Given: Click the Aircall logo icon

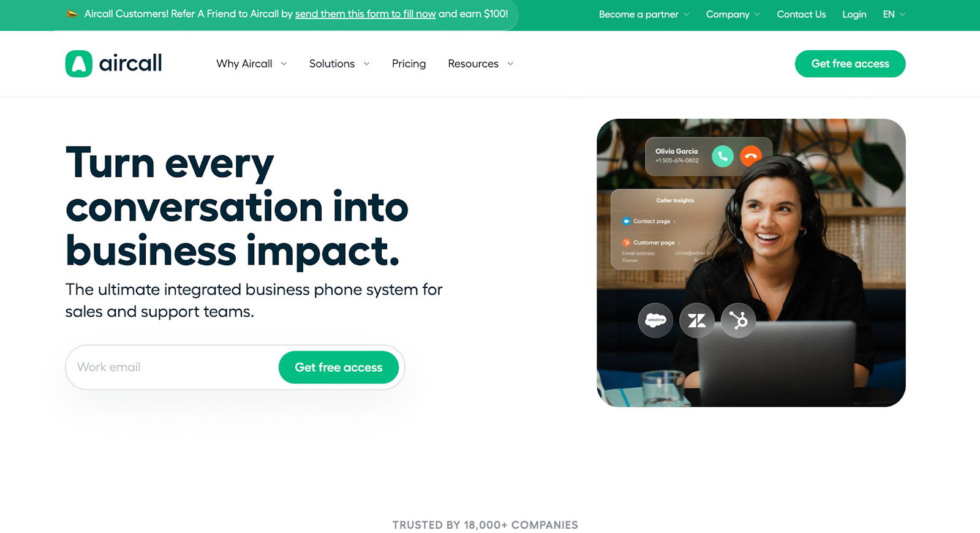Looking at the screenshot, I should click(x=79, y=64).
